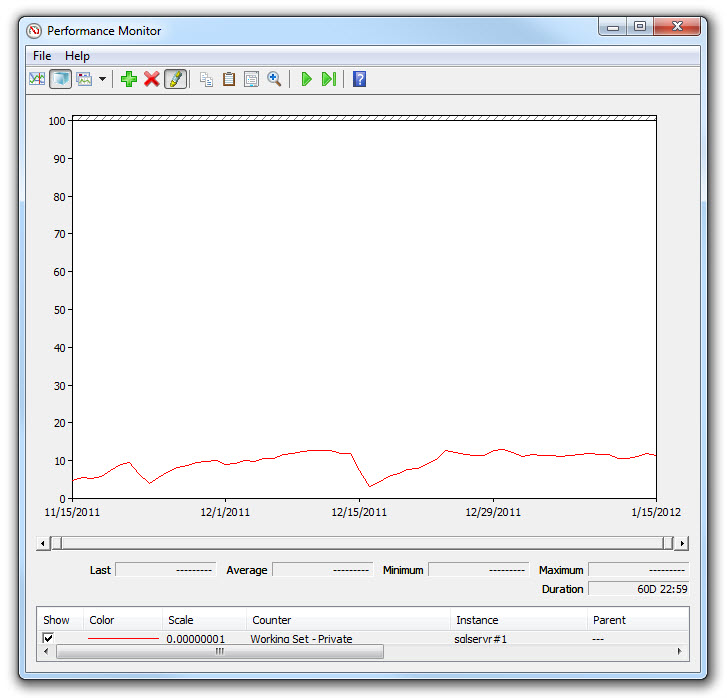Click the View Current Activity graph icon
The width and height of the screenshot is (727, 698).
[x=37, y=79]
